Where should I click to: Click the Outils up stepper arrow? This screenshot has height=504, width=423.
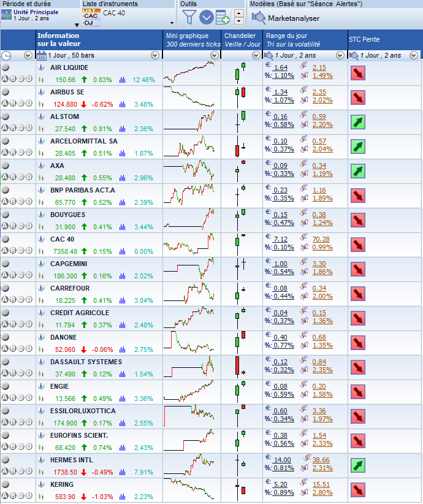pyautogui.click(x=238, y=13)
